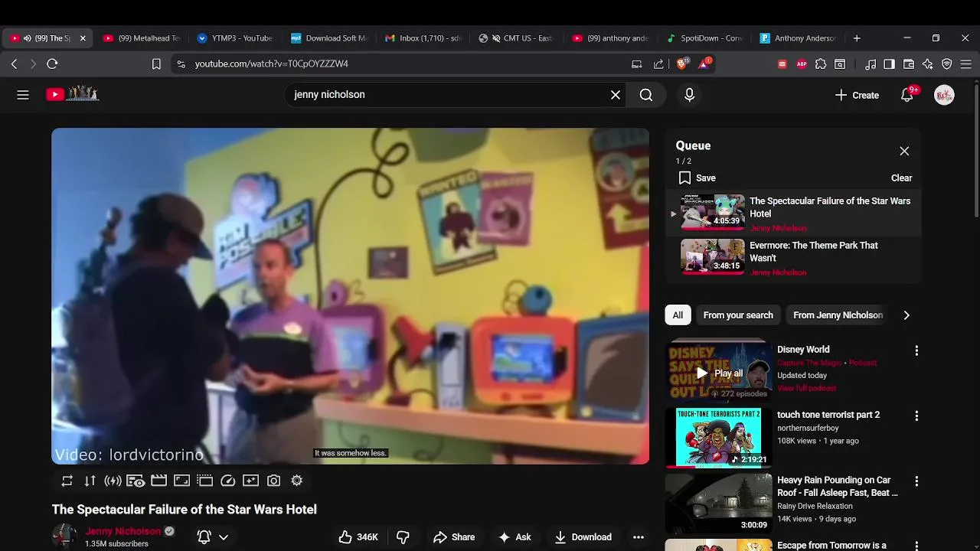This screenshot has height=551, width=980.
Task: Select the From Jenny Nicholson chip
Action: pyautogui.click(x=838, y=315)
